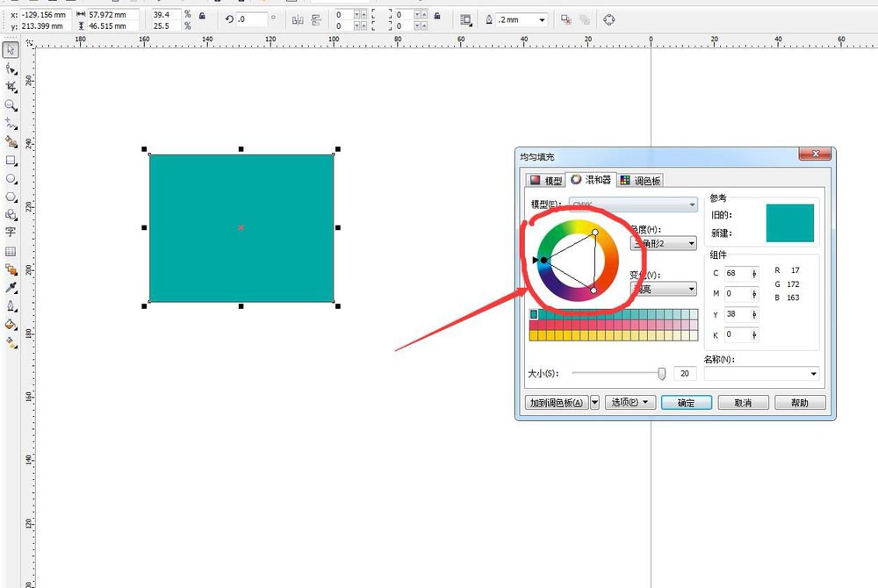This screenshot has width=878, height=588.
Task: Click the size value field showing 20
Action: pos(685,374)
